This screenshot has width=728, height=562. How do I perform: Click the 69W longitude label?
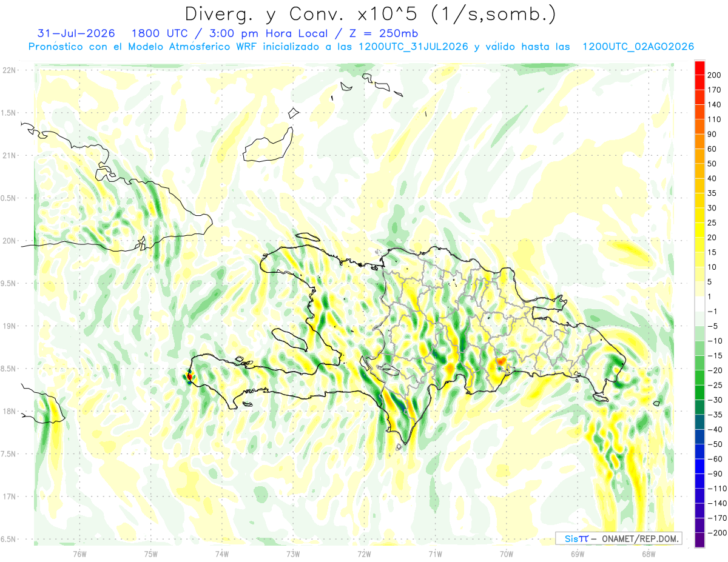(578, 553)
